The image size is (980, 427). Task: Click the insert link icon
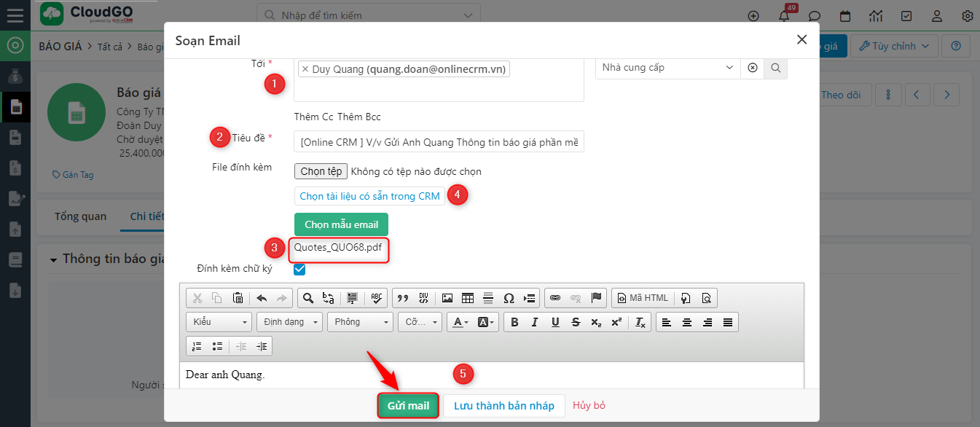coord(555,298)
